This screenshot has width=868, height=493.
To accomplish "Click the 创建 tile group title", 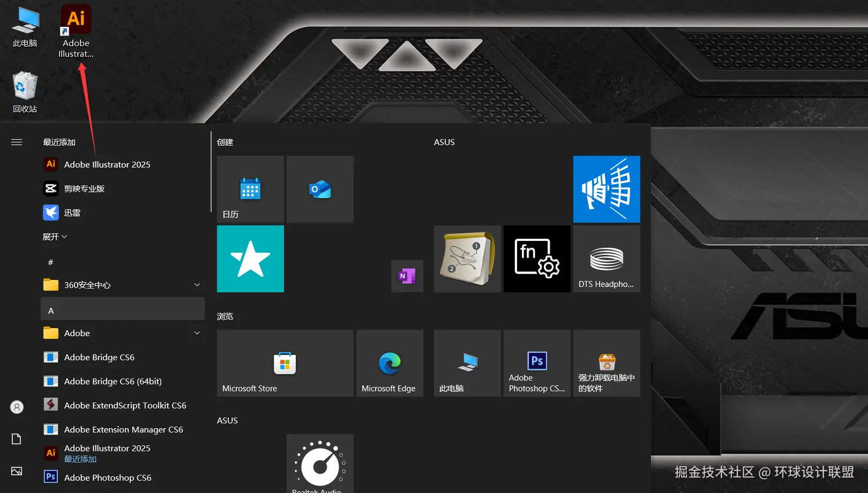I will (225, 142).
